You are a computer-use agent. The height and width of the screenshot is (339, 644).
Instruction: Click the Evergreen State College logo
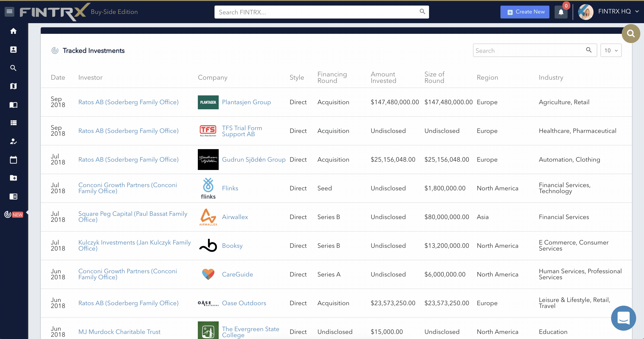point(208,330)
